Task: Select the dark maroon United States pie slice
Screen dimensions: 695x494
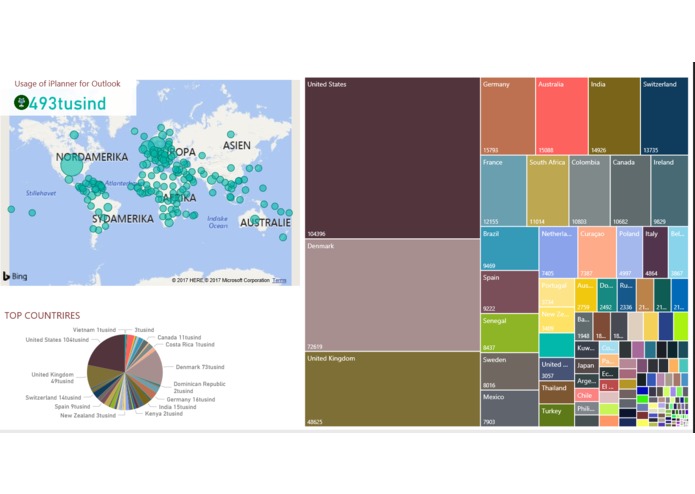Action: [x=109, y=352]
